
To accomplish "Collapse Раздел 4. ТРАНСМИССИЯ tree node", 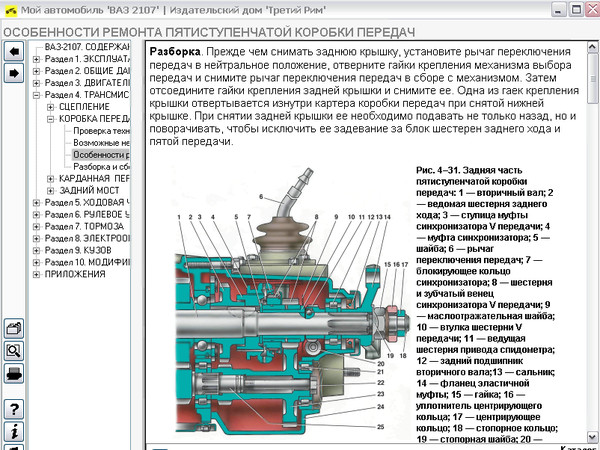I will click(x=37, y=95).
